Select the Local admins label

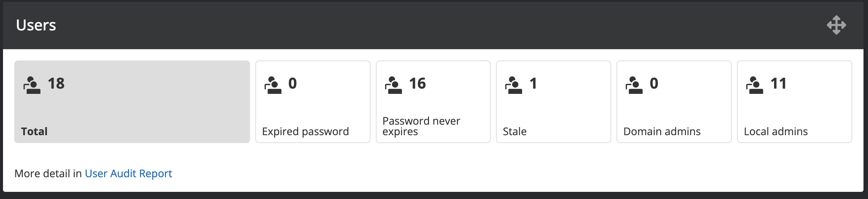[x=776, y=131]
